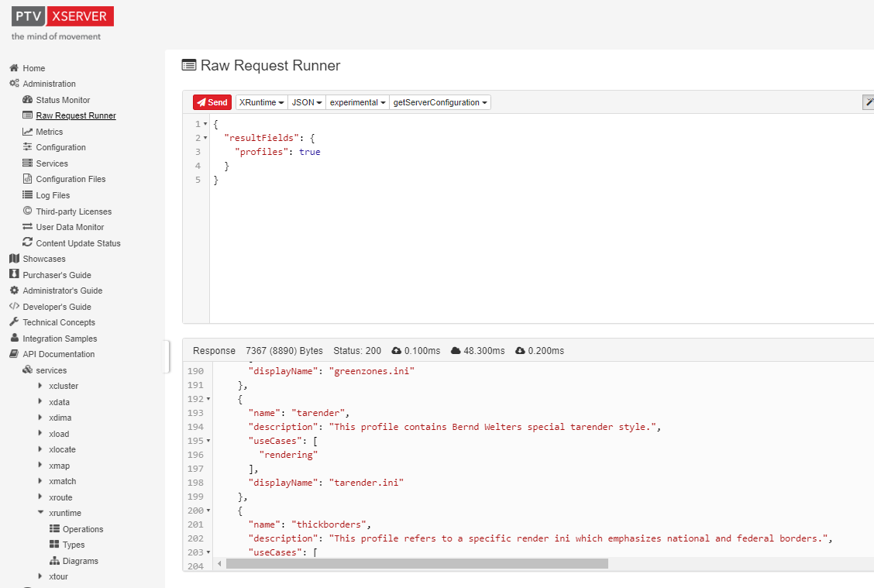The image size is (874, 588).
Task: Fold the JSON object at line 200
Action: pyautogui.click(x=208, y=511)
